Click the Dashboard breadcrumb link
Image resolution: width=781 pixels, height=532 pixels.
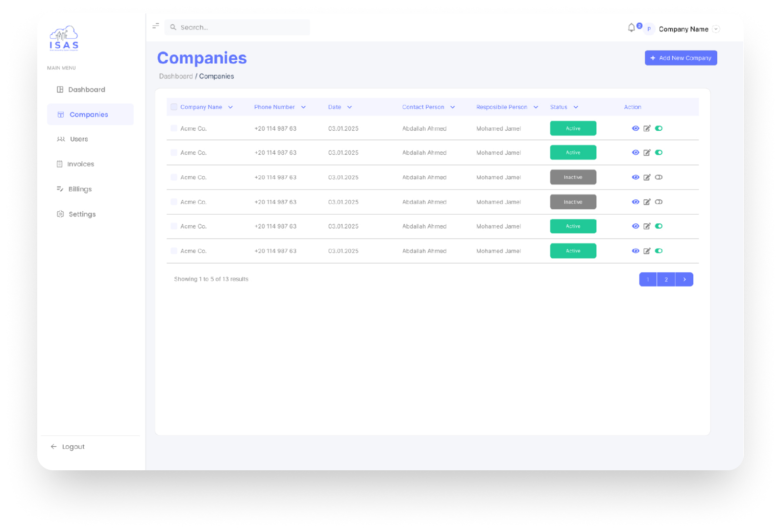pyautogui.click(x=176, y=76)
